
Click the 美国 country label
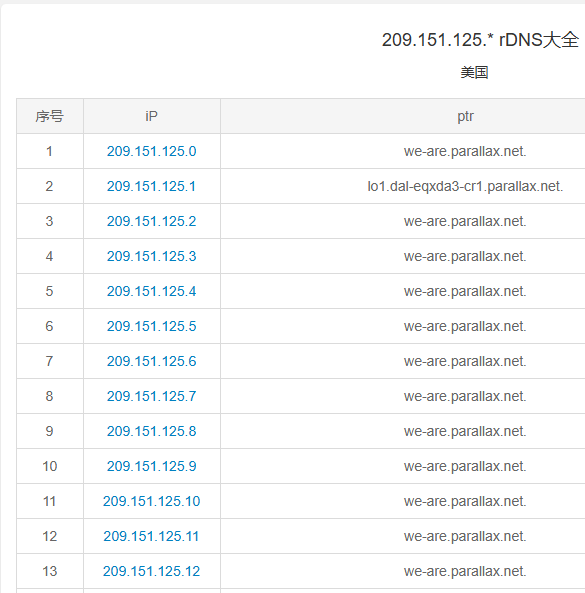(x=475, y=72)
